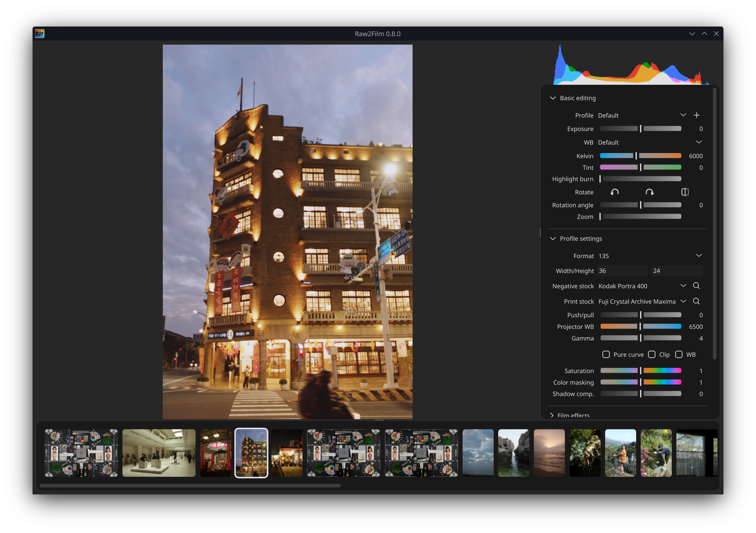Click the flip horizontal mirror icon

[x=685, y=192]
